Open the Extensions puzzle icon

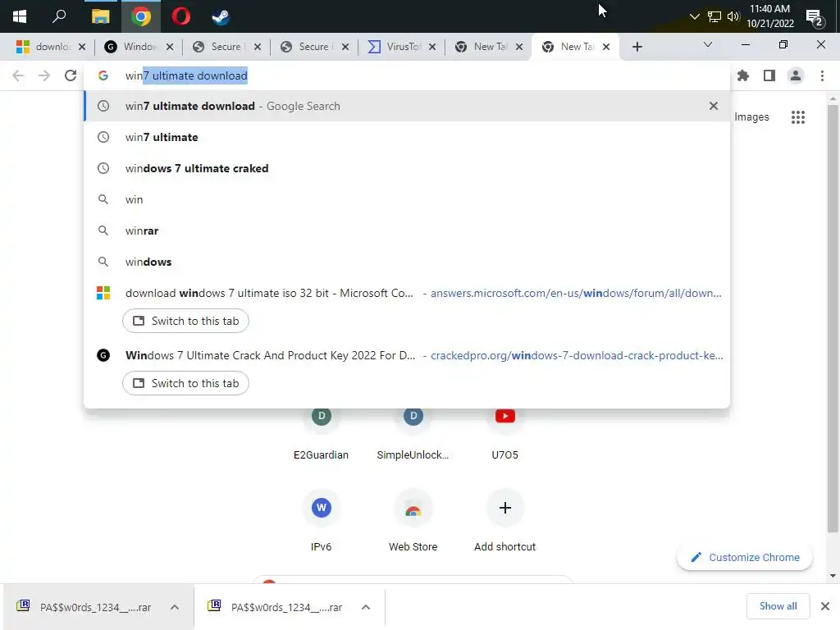[742, 75]
